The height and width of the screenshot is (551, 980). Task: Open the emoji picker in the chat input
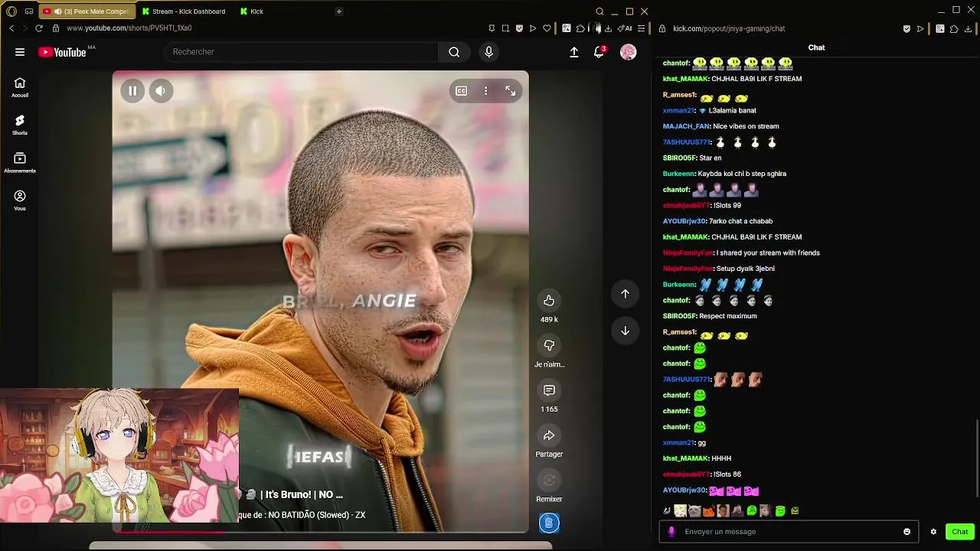tap(907, 532)
